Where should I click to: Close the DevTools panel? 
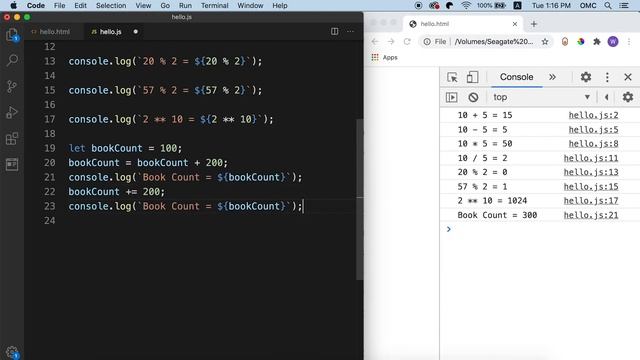[x=628, y=77]
